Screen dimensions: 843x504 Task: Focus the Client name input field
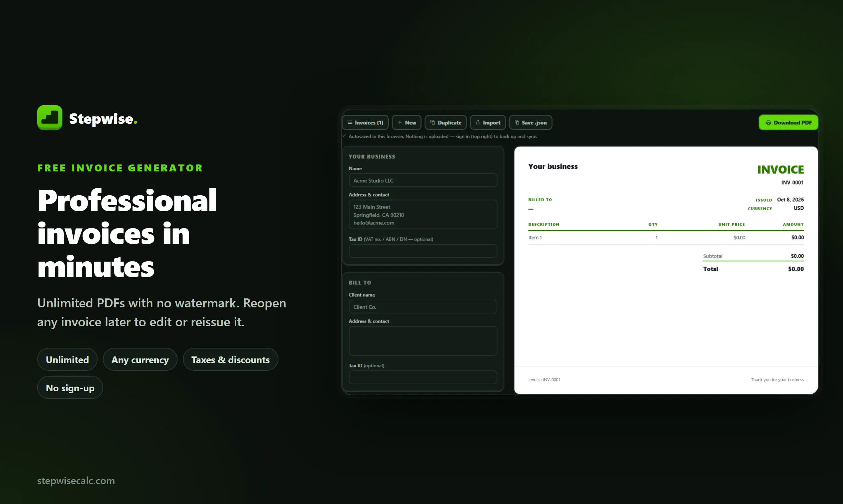[x=423, y=307]
